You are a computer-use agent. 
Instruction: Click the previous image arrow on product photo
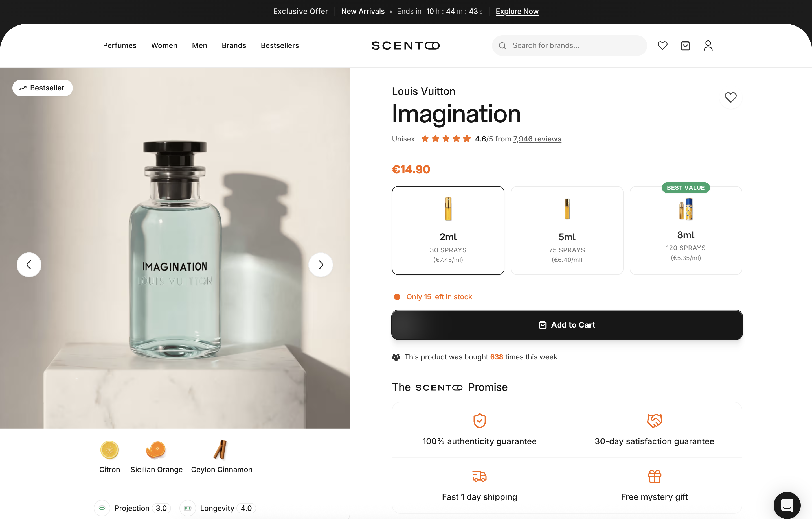[29, 265]
